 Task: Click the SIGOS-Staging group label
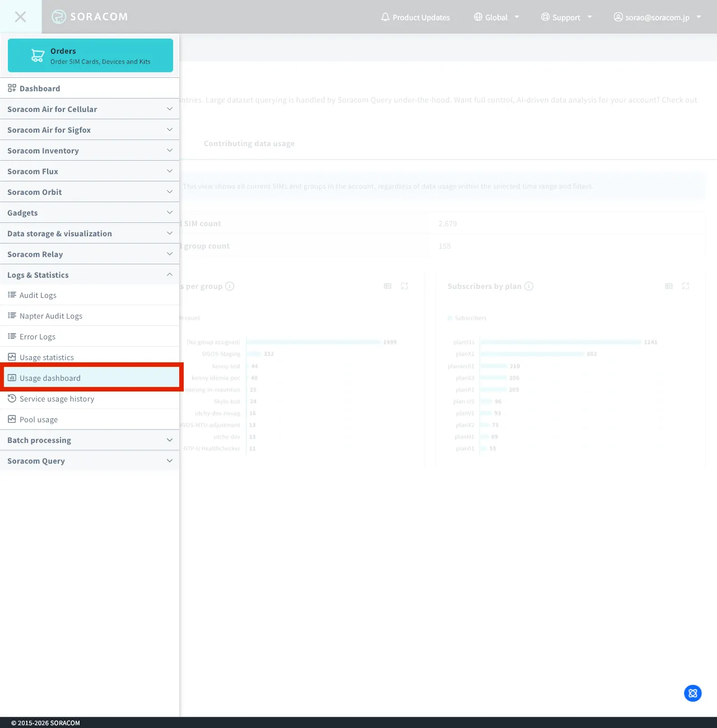221,354
